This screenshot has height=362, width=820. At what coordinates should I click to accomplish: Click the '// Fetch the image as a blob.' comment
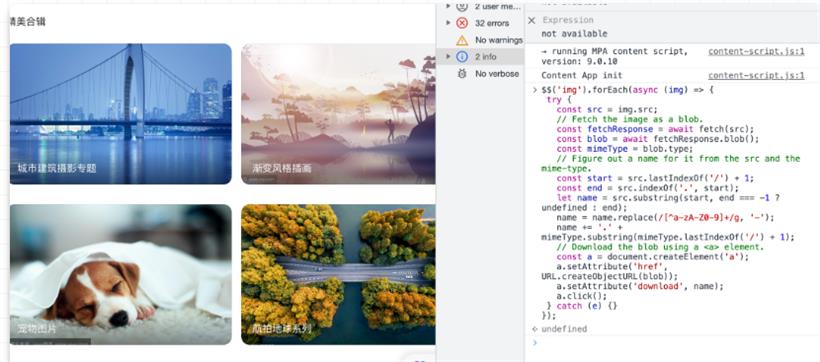point(630,119)
